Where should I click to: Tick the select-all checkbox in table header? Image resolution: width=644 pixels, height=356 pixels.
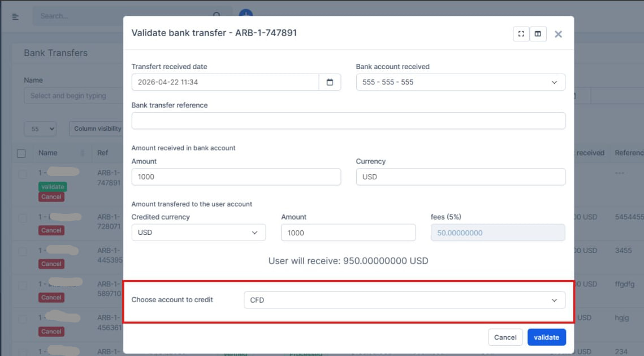pos(21,153)
